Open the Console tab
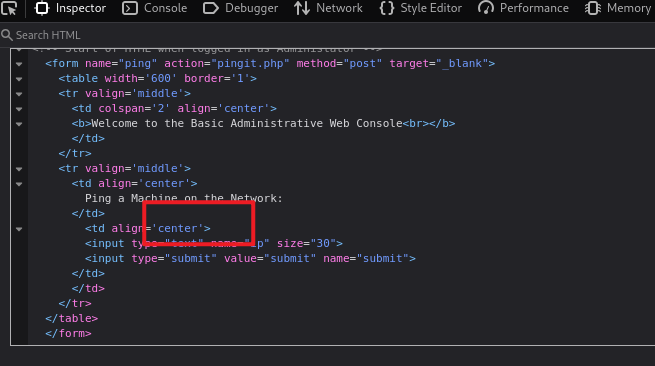The height and width of the screenshot is (366, 655). click(x=155, y=8)
